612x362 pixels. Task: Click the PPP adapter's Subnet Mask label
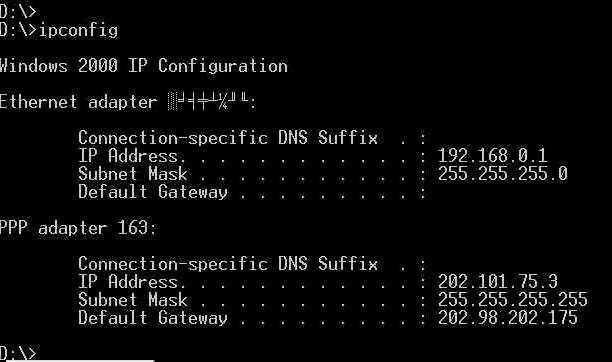pyautogui.click(x=133, y=300)
